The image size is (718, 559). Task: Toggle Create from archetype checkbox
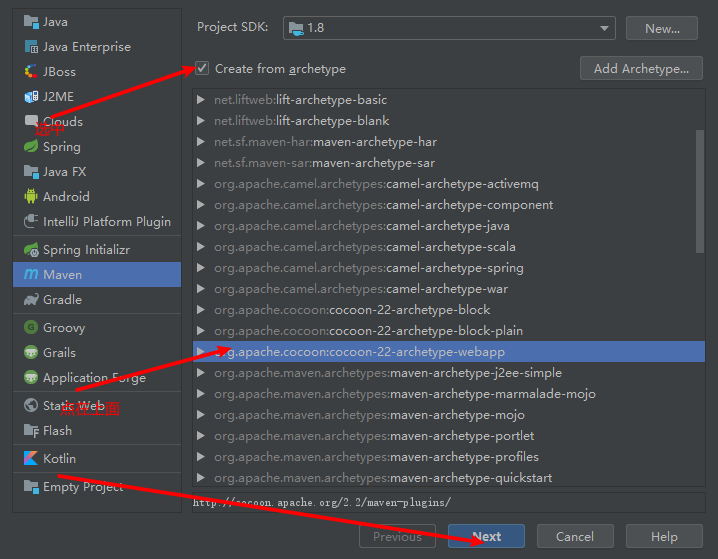(202, 69)
